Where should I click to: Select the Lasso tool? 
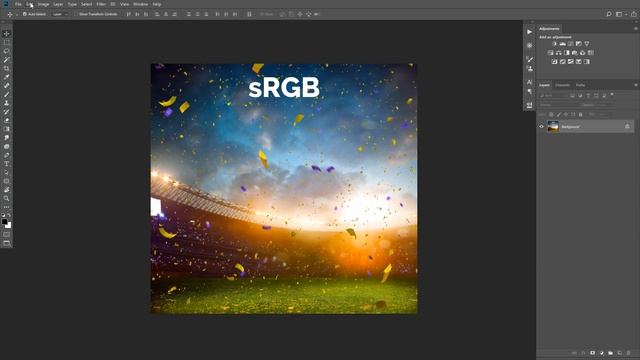7,51
